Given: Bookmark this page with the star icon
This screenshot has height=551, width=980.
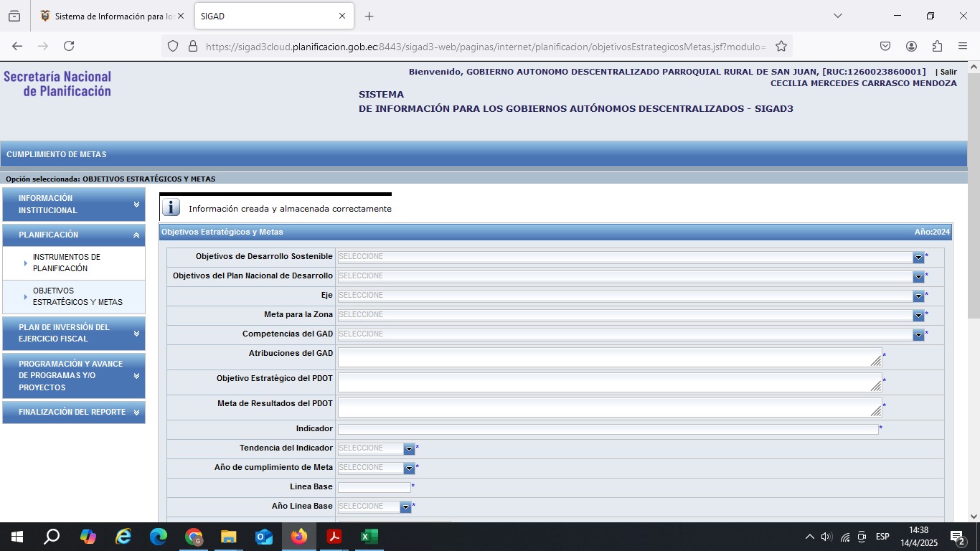Looking at the screenshot, I should pyautogui.click(x=781, y=46).
